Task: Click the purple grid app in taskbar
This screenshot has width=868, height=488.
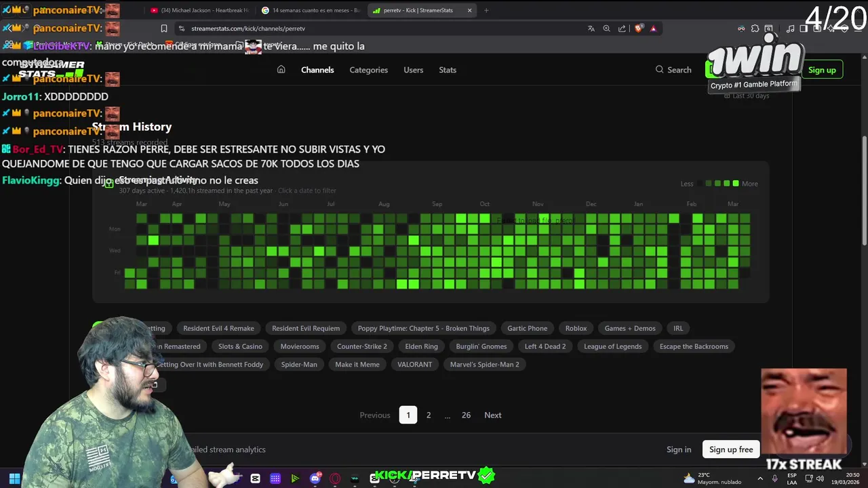Action: tap(275, 479)
